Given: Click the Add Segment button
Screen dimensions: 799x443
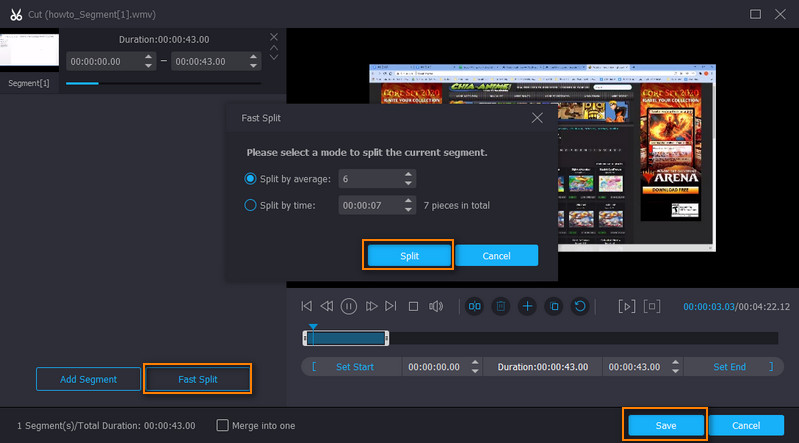Looking at the screenshot, I should click(x=88, y=379).
